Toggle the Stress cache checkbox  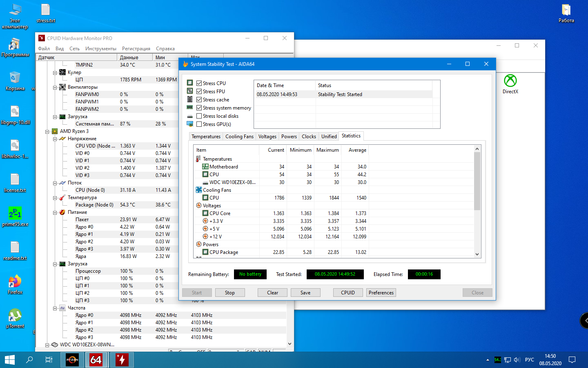coord(199,100)
